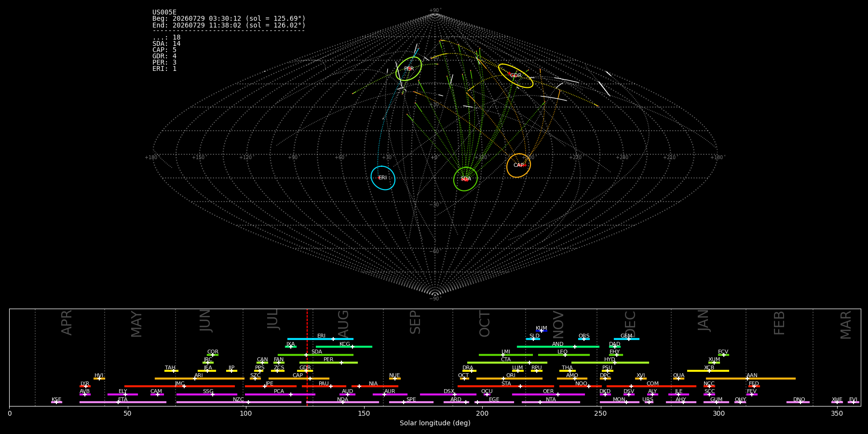Click the PER radiant ellipse on sky map
The height and width of the screenshot is (434, 868).
pos(408,69)
